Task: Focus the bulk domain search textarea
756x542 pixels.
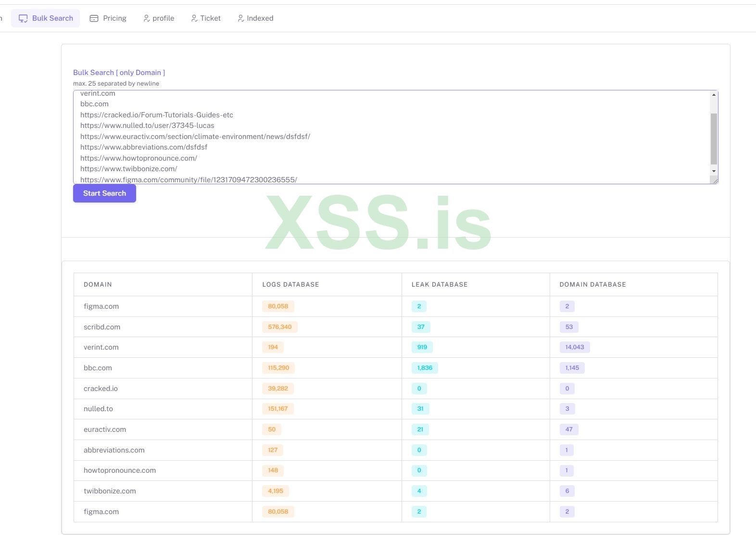Action: click(x=395, y=137)
